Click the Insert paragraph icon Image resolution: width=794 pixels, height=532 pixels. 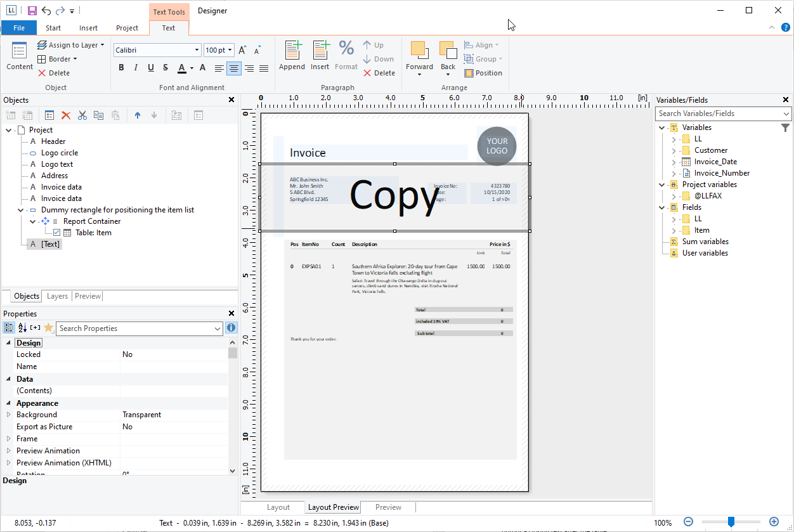pos(320,51)
